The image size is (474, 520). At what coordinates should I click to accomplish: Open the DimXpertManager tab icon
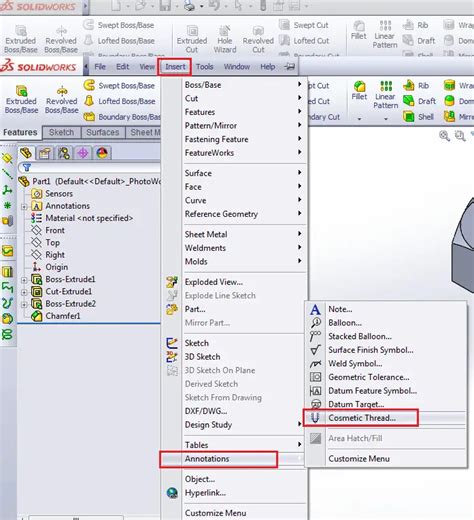coord(83,153)
